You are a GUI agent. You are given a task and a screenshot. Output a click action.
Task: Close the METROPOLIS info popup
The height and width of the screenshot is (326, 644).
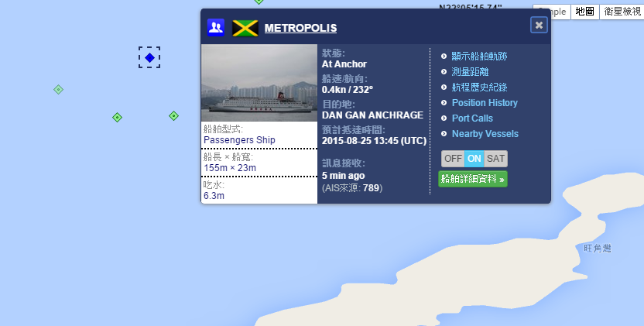pos(539,25)
